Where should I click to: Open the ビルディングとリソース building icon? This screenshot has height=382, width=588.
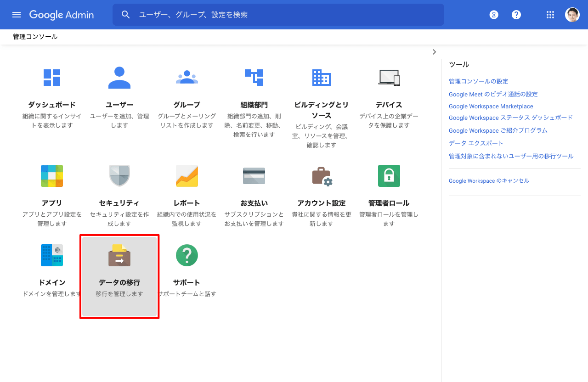[322, 78]
